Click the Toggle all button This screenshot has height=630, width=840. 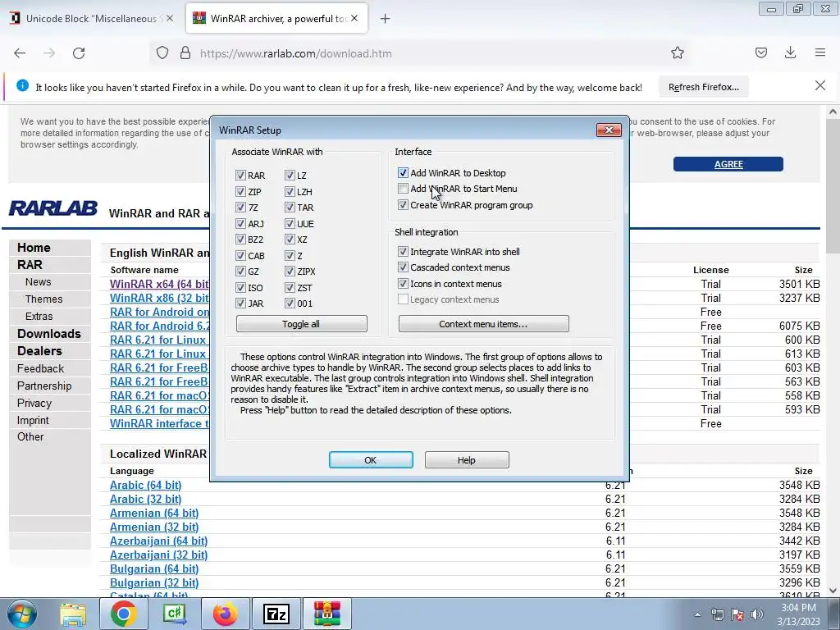tap(301, 323)
